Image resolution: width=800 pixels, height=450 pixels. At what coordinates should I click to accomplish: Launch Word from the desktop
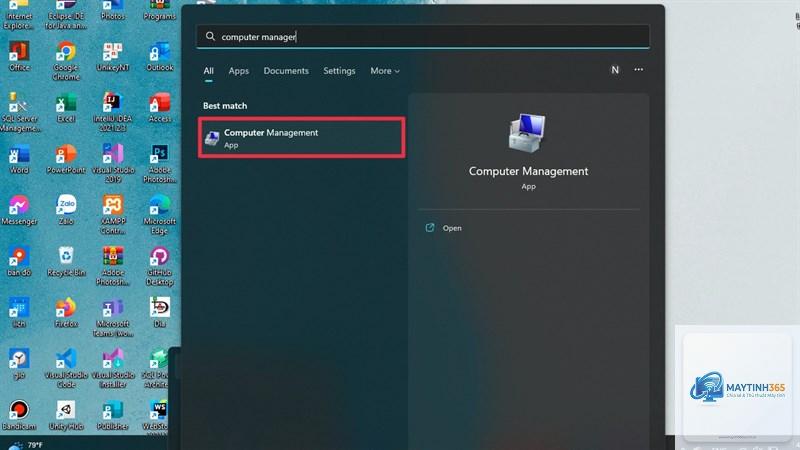(19, 159)
